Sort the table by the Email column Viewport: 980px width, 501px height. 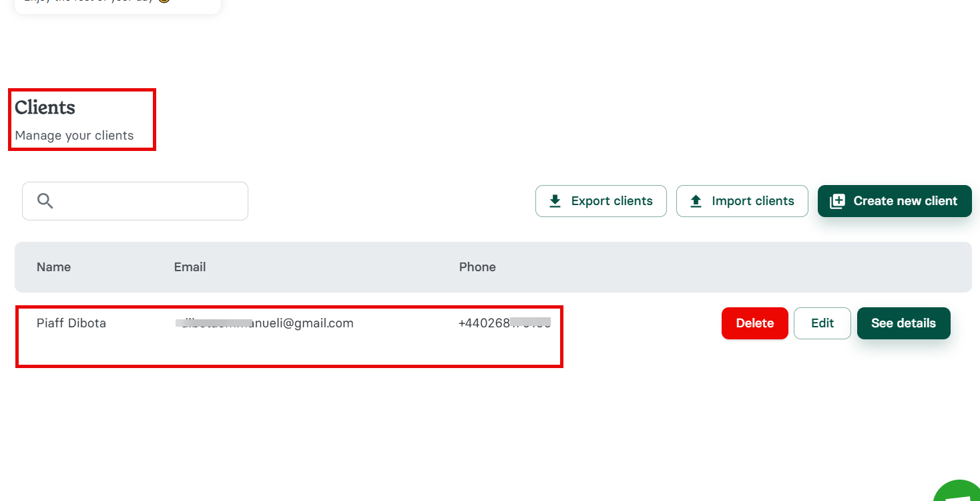tap(190, 267)
